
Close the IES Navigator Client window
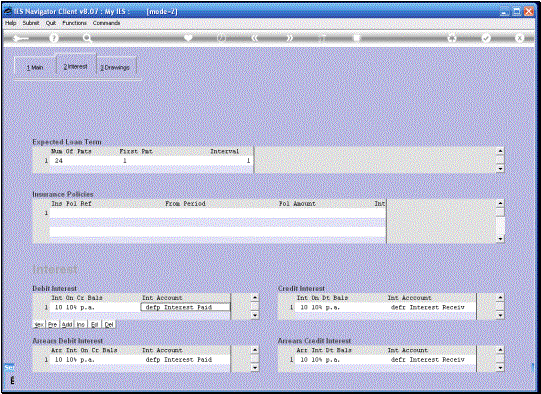point(529,11)
